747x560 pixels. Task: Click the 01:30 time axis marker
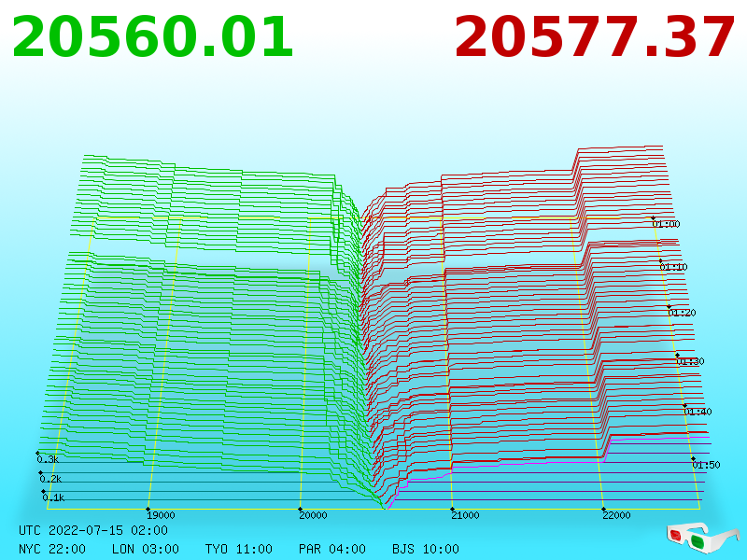(690, 361)
